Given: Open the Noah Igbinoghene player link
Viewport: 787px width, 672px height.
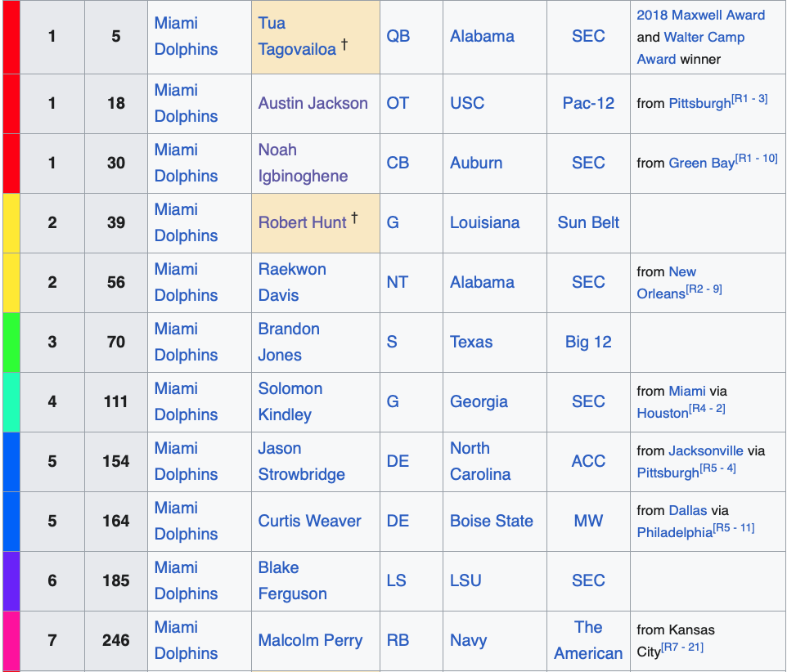Looking at the screenshot, I should pyautogui.click(x=303, y=163).
